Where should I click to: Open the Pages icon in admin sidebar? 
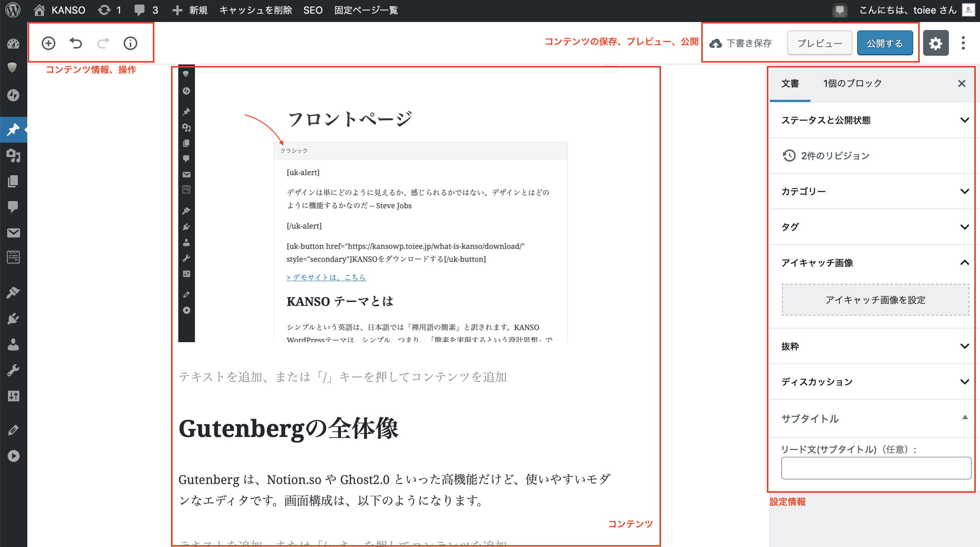13,181
